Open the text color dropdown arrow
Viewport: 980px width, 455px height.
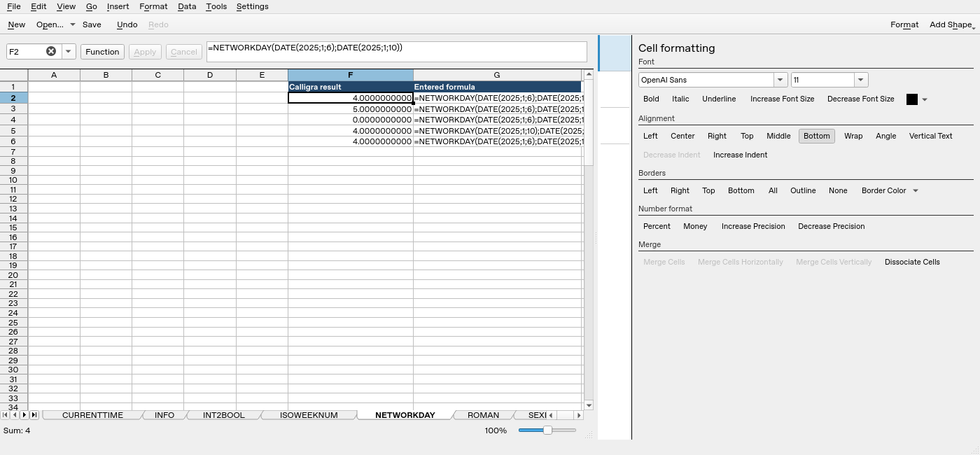coord(925,99)
